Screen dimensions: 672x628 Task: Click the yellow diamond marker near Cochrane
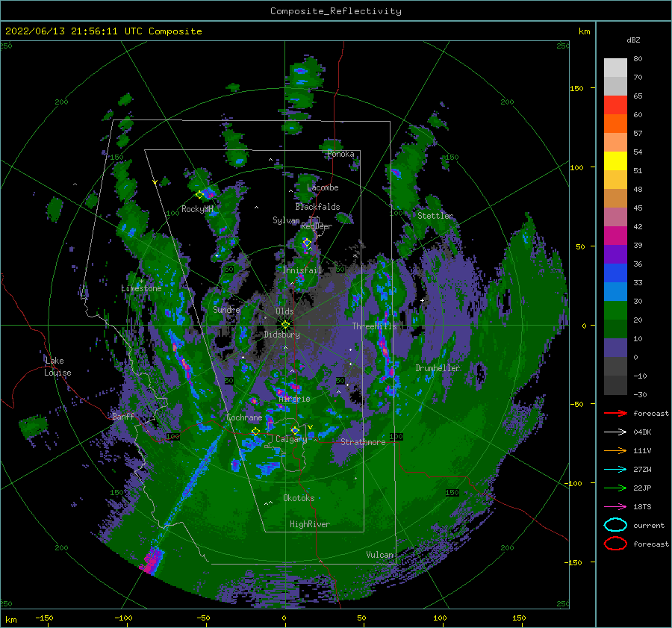255,432
